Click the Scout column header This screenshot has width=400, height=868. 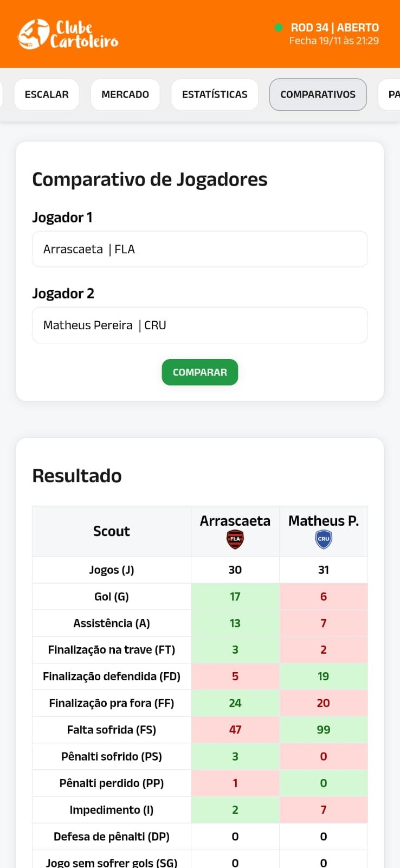(112, 531)
